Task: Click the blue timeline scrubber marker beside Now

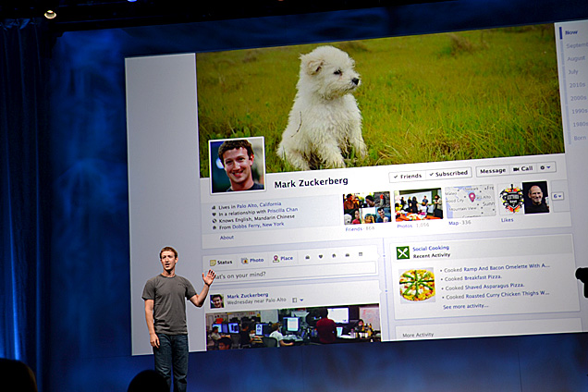Action: 561,33
